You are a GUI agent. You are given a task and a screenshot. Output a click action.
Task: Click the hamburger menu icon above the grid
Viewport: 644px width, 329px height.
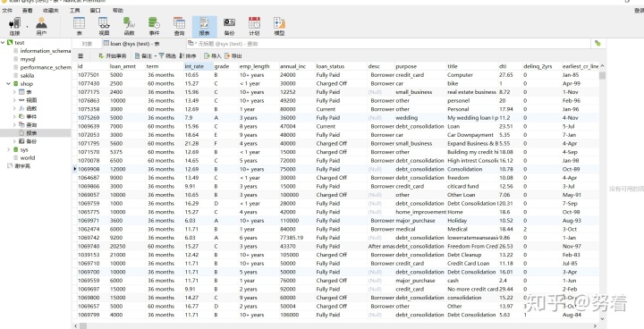[x=80, y=55]
